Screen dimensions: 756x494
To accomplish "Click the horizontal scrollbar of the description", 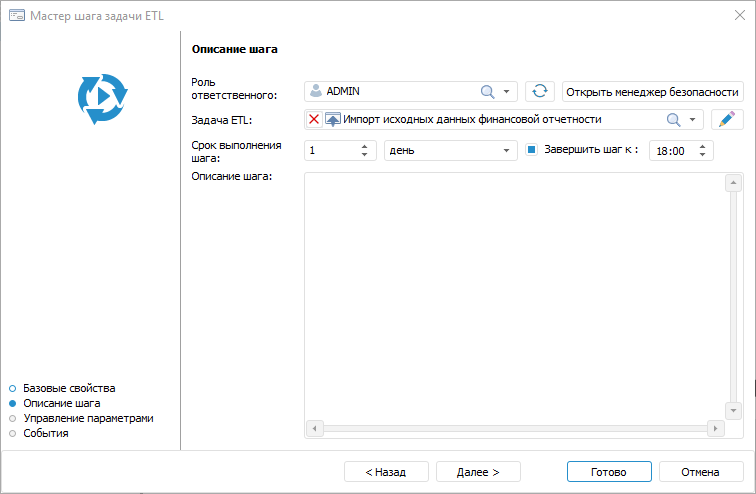I will tap(515, 428).
